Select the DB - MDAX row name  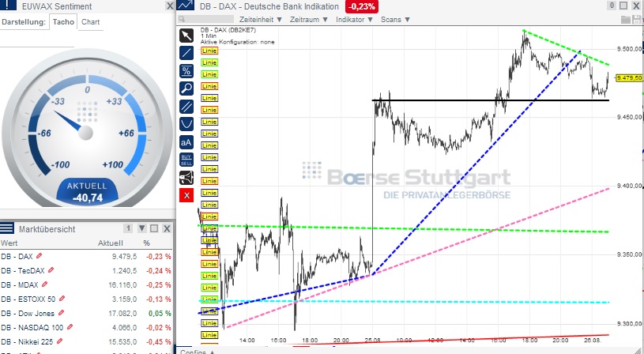click(x=20, y=284)
